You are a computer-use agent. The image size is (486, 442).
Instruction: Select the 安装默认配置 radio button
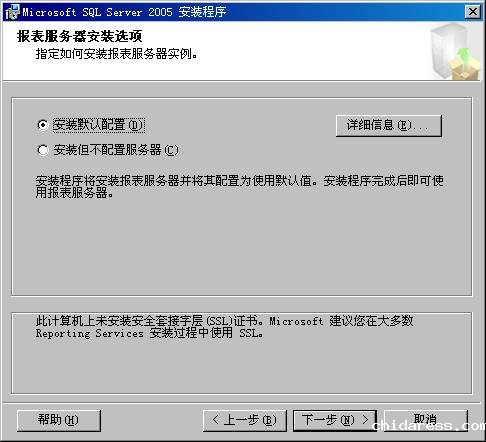(x=43, y=125)
